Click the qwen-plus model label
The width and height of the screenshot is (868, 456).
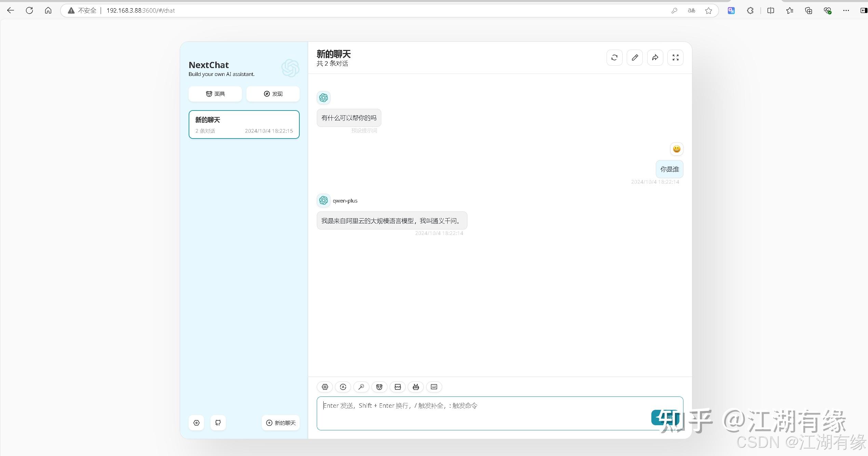tap(345, 200)
